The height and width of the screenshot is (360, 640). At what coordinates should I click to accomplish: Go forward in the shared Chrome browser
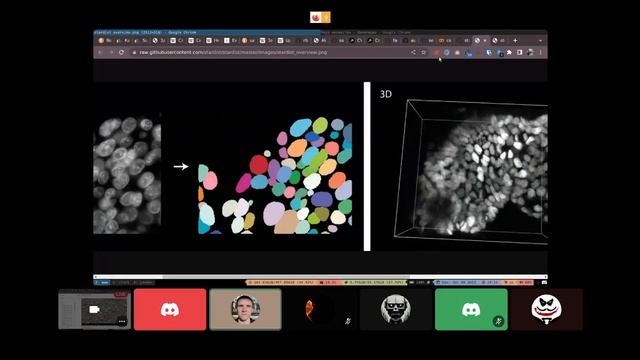tap(111, 52)
